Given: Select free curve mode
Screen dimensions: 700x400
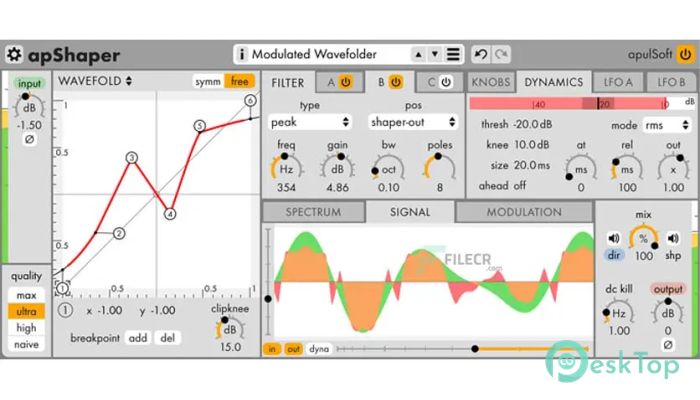Looking at the screenshot, I should 240,82.
